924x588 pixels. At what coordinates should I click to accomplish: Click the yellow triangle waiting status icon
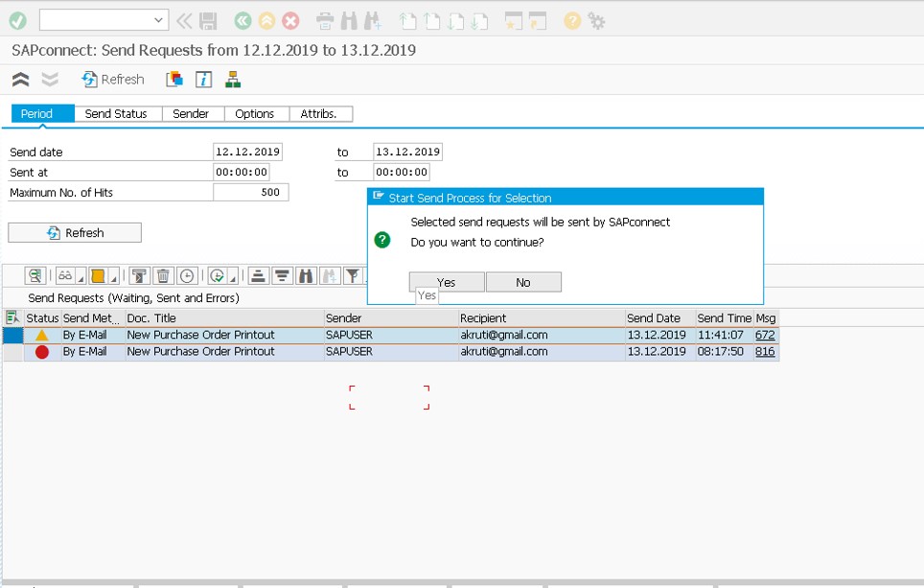(42, 335)
